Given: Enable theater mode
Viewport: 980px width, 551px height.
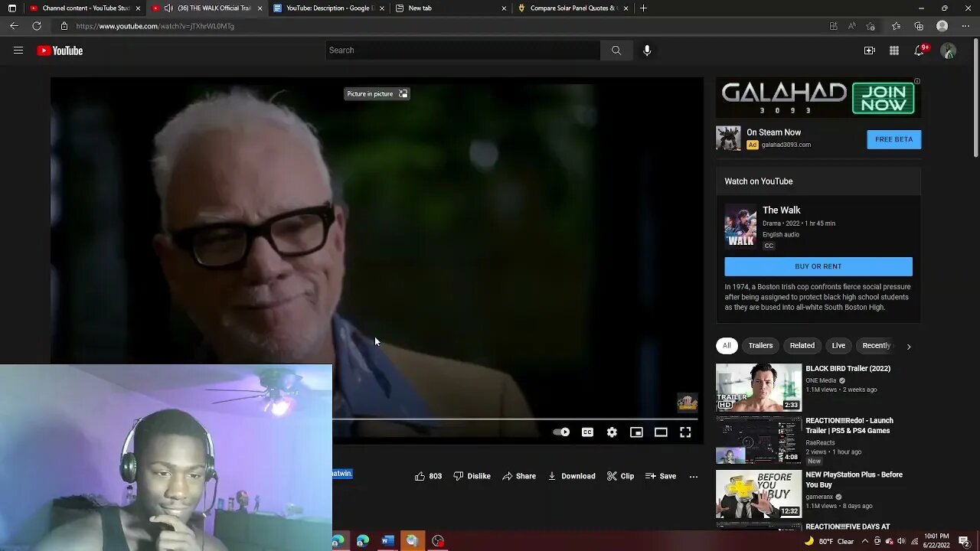Looking at the screenshot, I should (x=661, y=432).
